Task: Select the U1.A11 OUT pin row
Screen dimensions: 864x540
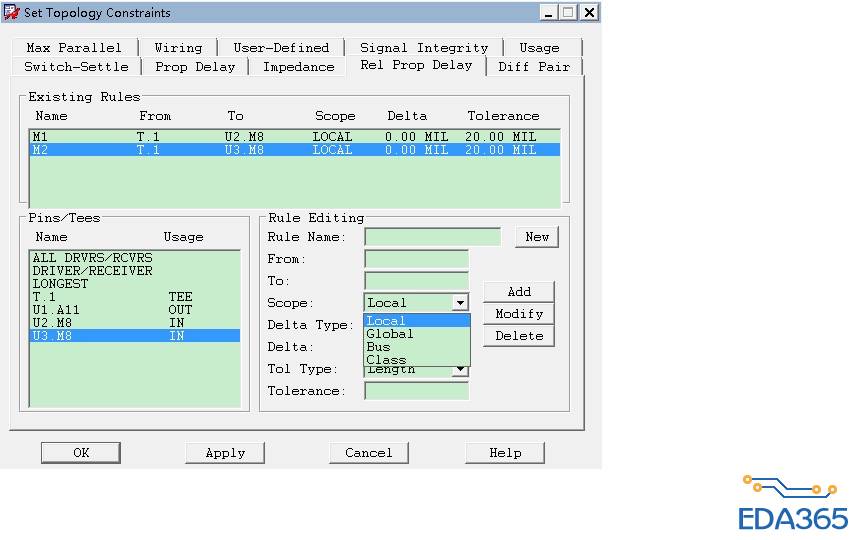Action: point(134,310)
